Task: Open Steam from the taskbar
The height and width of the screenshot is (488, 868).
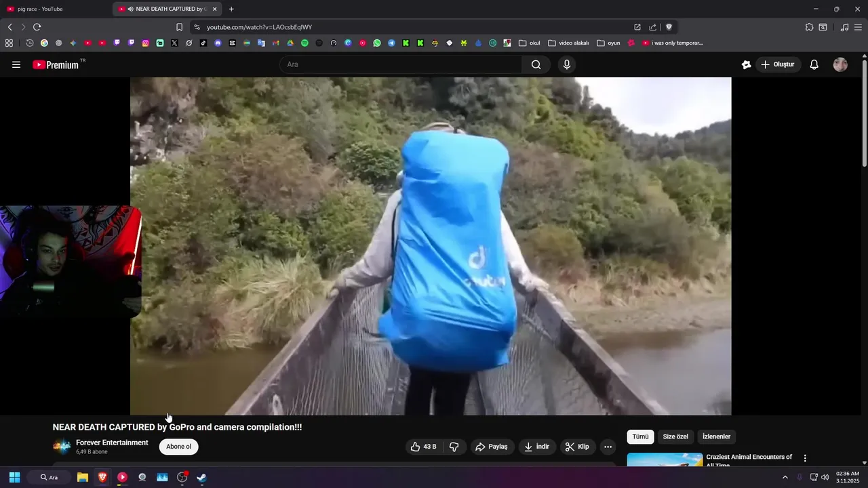Action: [201, 477]
